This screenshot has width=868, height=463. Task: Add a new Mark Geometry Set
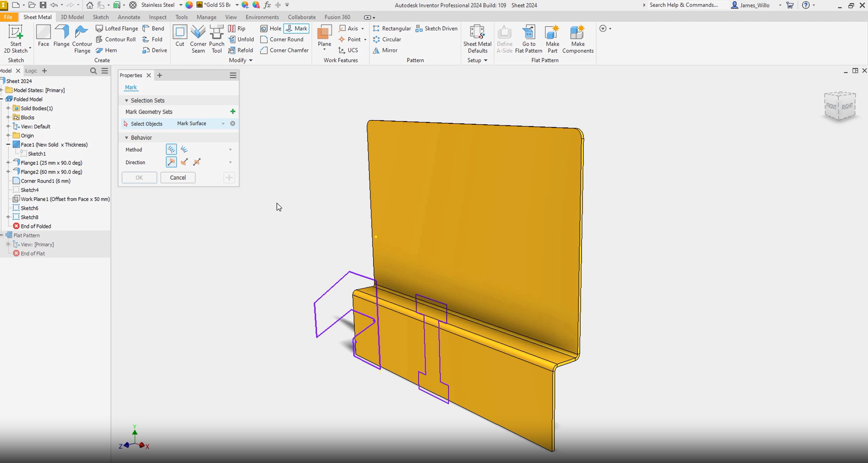coord(233,112)
